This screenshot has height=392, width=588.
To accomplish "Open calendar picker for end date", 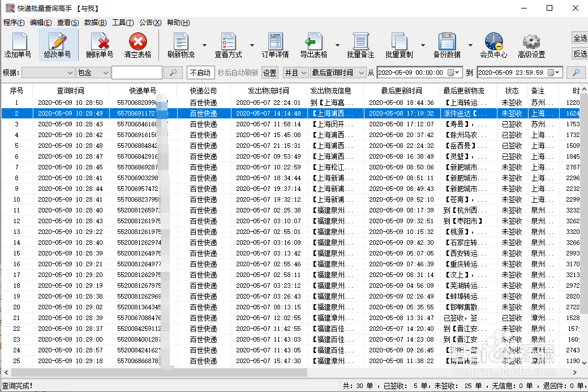I will (x=554, y=73).
